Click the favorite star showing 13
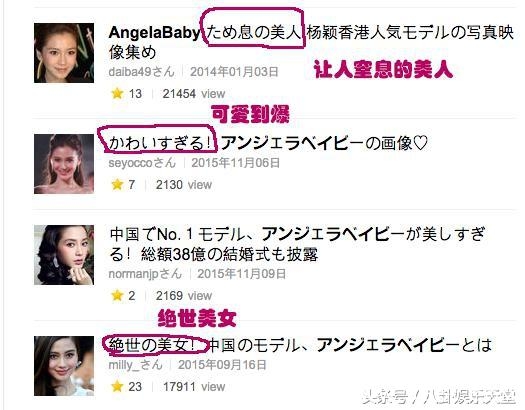 pyautogui.click(x=117, y=93)
